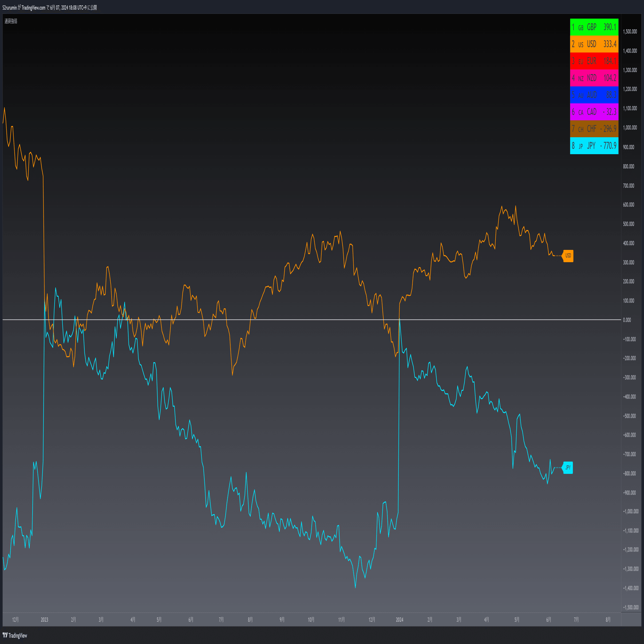Select the blue AUD row in ranking table
The width and height of the screenshot is (644, 644).
click(594, 95)
